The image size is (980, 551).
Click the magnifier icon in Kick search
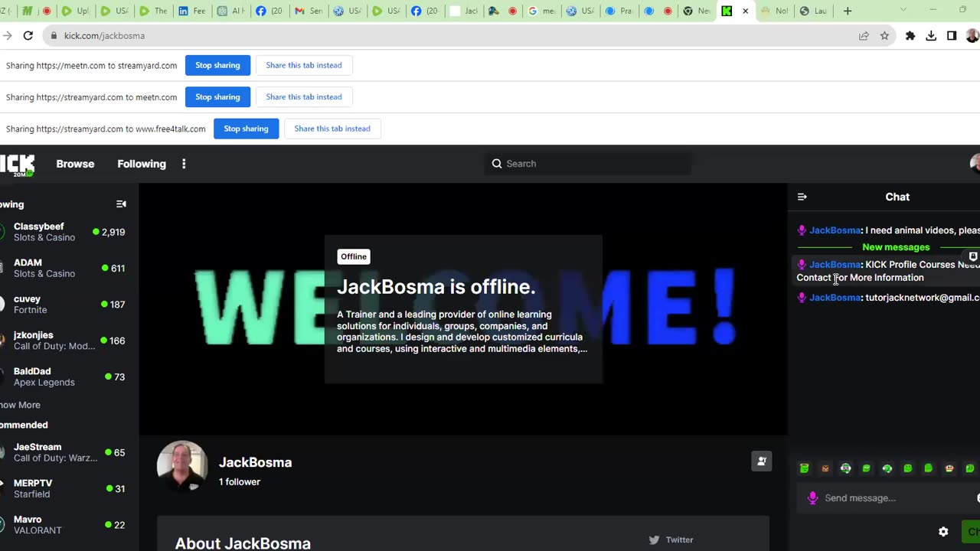click(x=497, y=164)
